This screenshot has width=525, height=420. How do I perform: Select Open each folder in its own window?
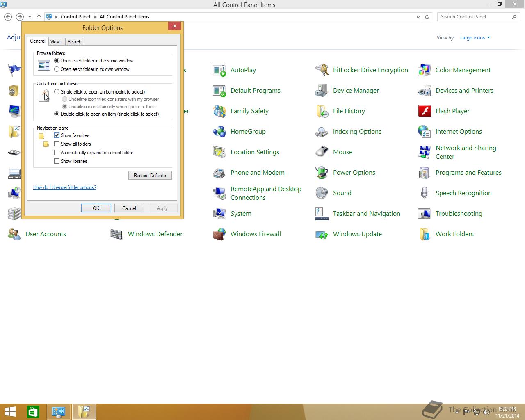point(57,69)
